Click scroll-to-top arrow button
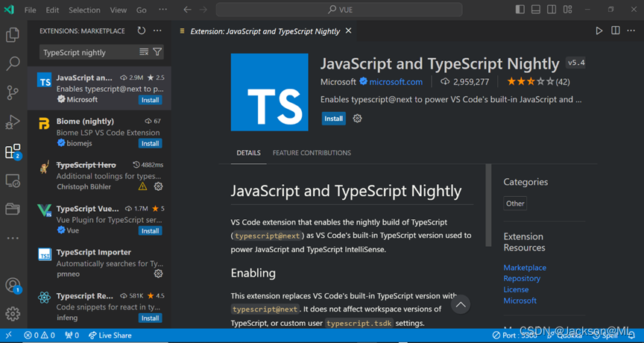 [x=461, y=304]
